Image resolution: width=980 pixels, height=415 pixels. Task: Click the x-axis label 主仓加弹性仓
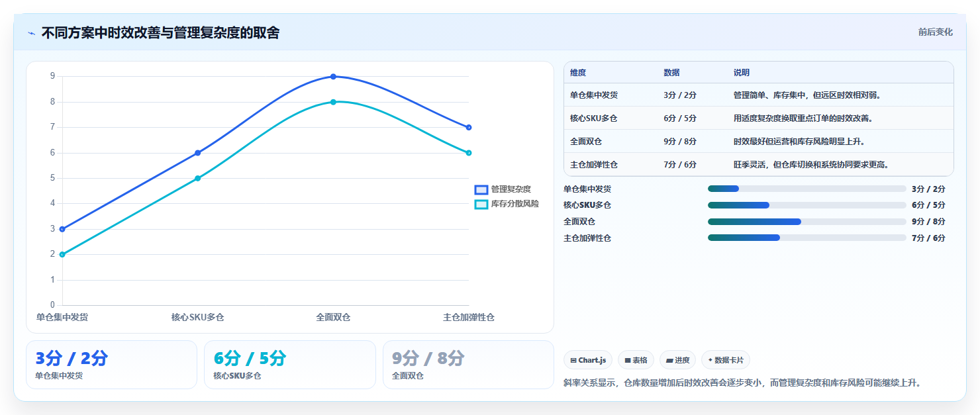coord(469,318)
